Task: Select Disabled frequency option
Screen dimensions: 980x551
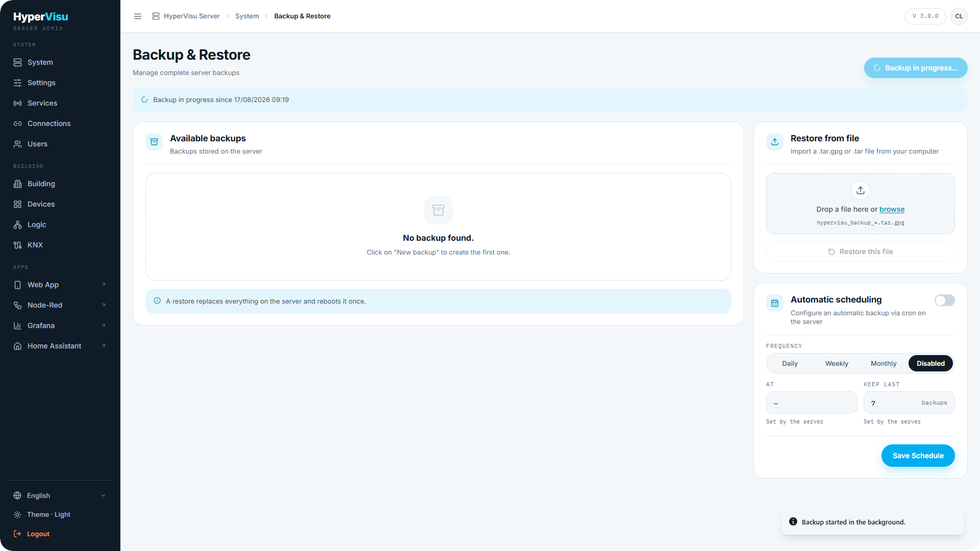Action: [x=930, y=363]
